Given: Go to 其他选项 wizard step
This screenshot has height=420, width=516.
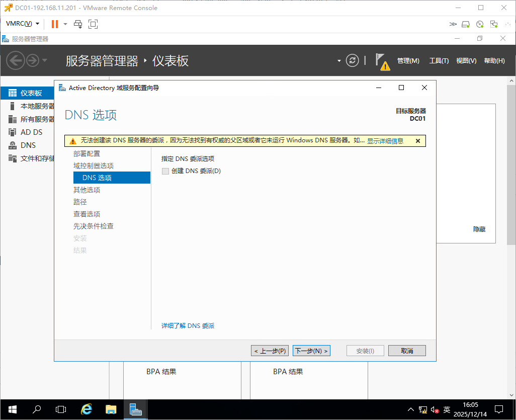Looking at the screenshot, I should click(x=87, y=190).
